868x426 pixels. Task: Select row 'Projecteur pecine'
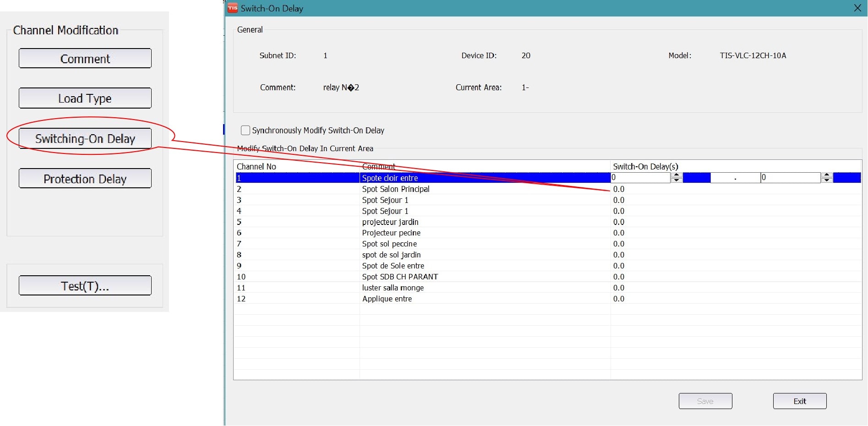point(548,233)
